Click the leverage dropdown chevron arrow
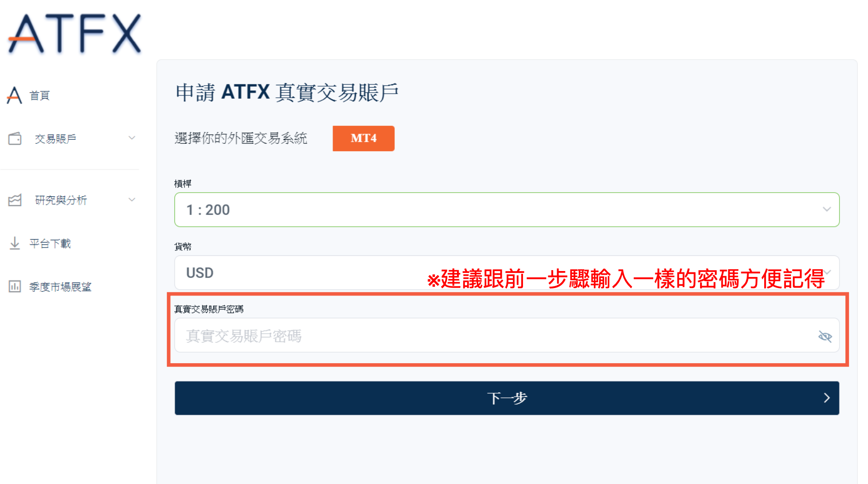 [x=826, y=209]
